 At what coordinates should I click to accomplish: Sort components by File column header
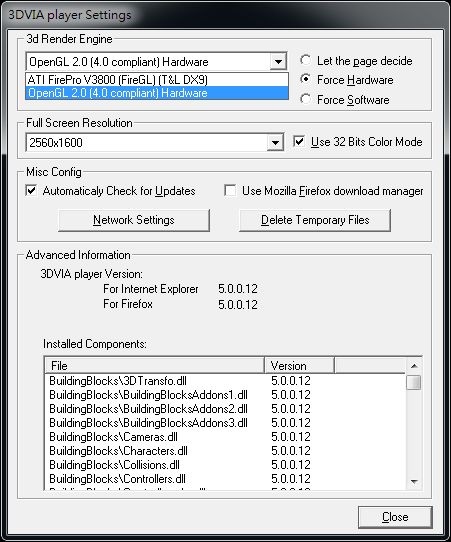coord(154,366)
